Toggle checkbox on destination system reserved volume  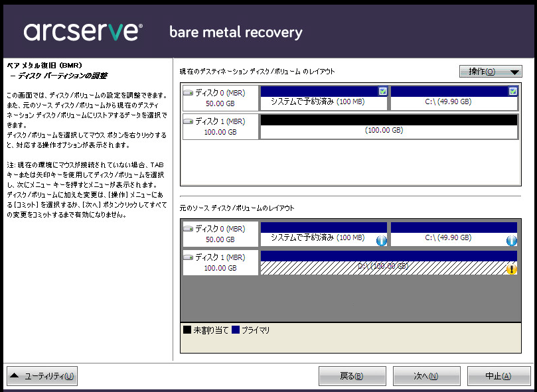tap(382, 91)
